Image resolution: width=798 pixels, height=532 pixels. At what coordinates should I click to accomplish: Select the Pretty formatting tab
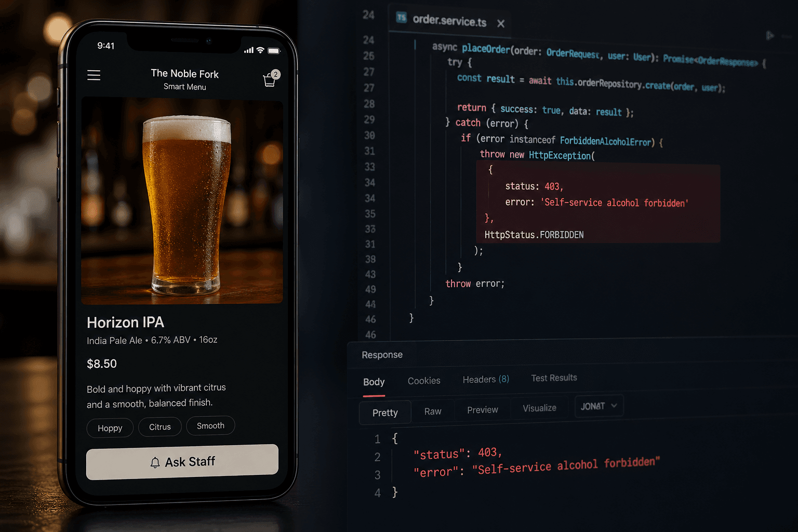pos(384,412)
